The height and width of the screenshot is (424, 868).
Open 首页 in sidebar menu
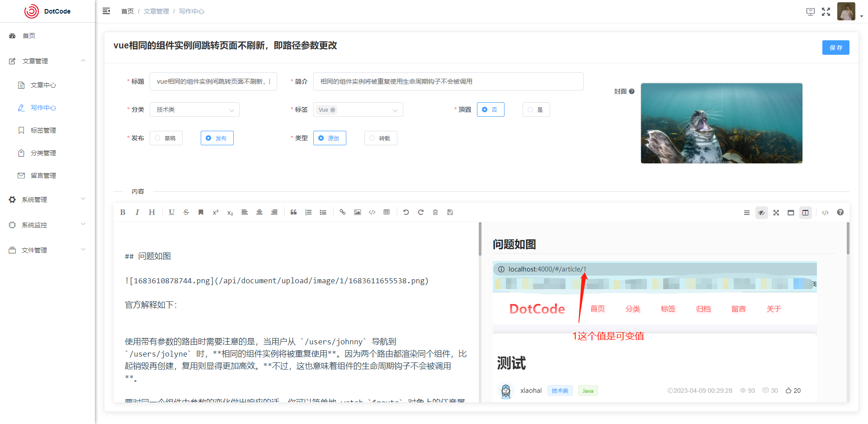click(47, 36)
